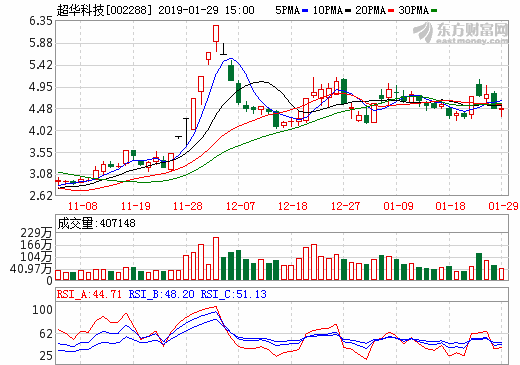This screenshot has height=365, width=520.
Task: Click the 40.97万 volume axis label
Action: 31,269
